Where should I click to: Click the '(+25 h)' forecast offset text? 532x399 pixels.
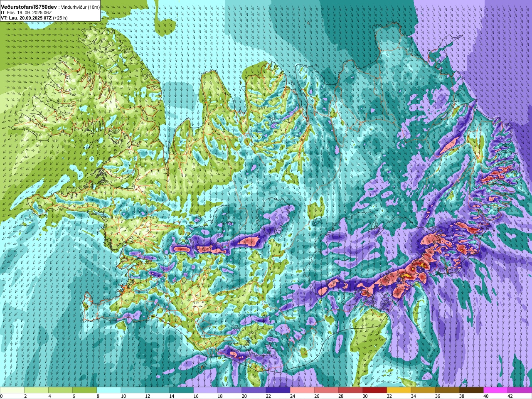coord(60,18)
